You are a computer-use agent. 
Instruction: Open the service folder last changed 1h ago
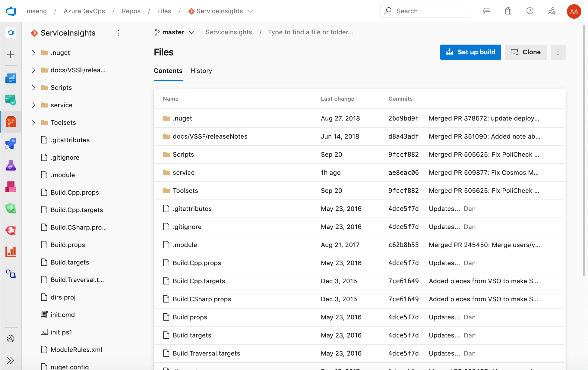183,173
